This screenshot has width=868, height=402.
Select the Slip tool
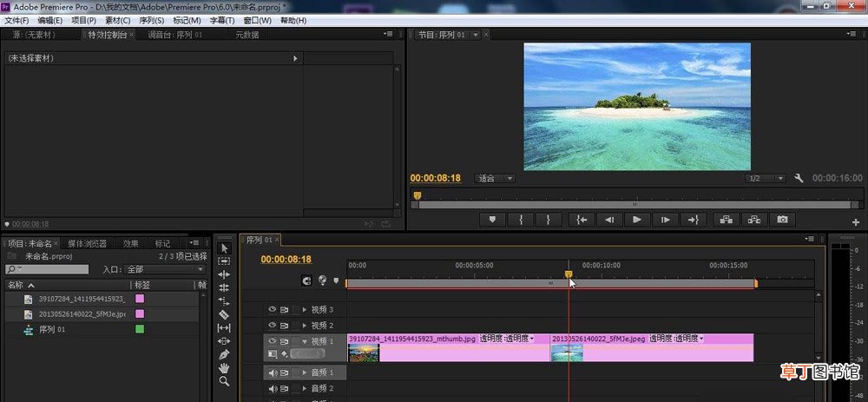click(224, 328)
